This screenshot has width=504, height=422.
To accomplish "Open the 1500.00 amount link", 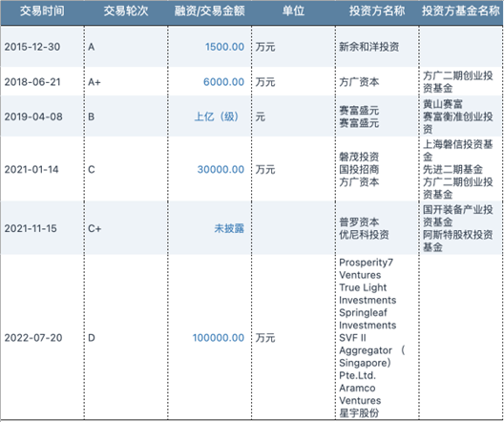I will coord(224,47).
